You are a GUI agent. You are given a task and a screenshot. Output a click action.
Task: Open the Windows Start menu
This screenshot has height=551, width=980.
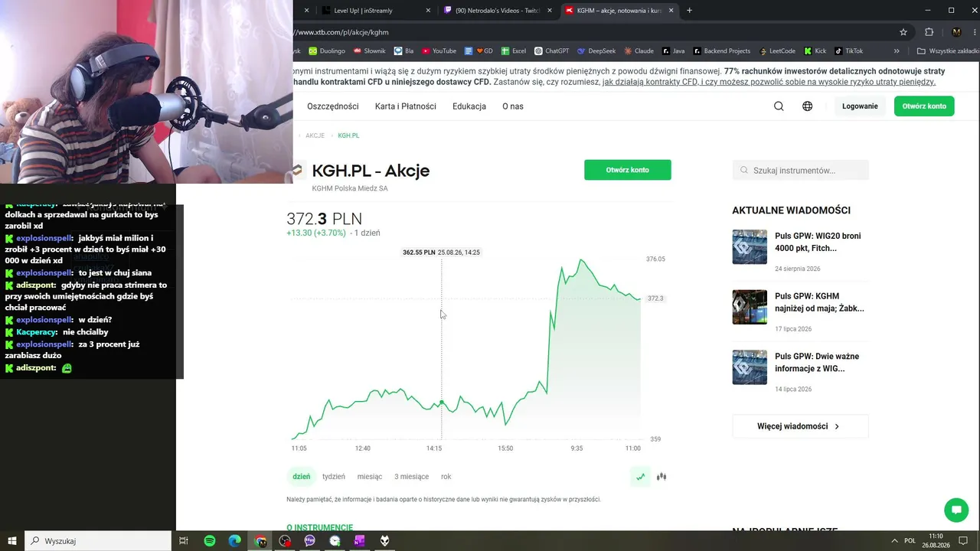pyautogui.click(x=12, y=541)
